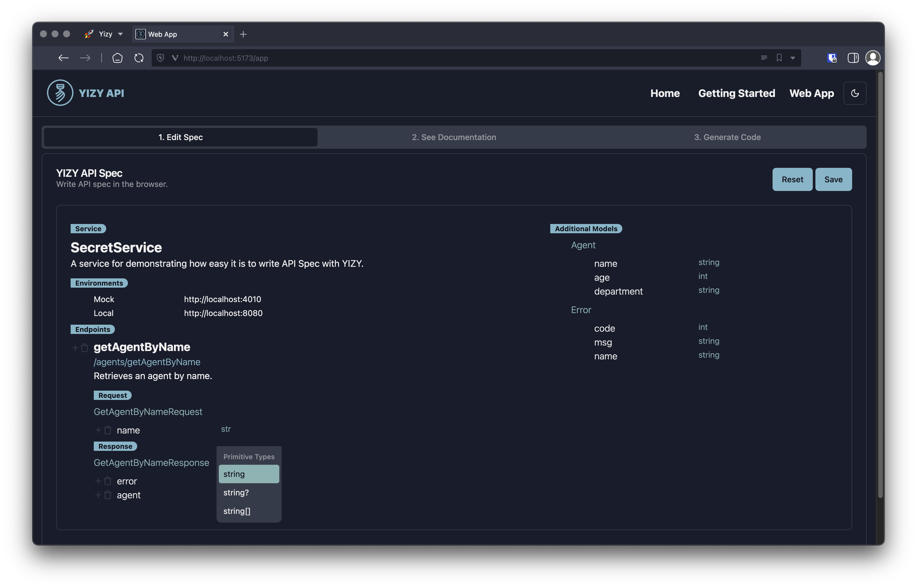Click the SecretService service title
Screen dimensions: 917x588
(116, 247)
